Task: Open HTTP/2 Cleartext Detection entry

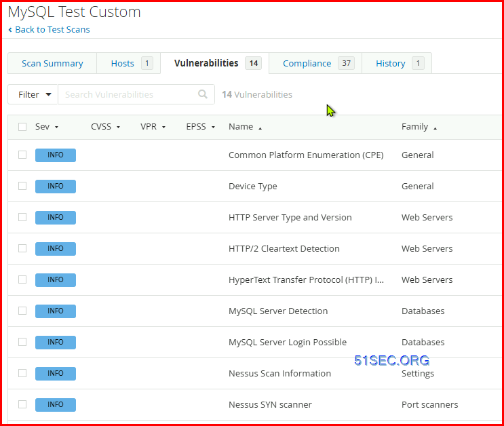Action: [x=284, y=248]
